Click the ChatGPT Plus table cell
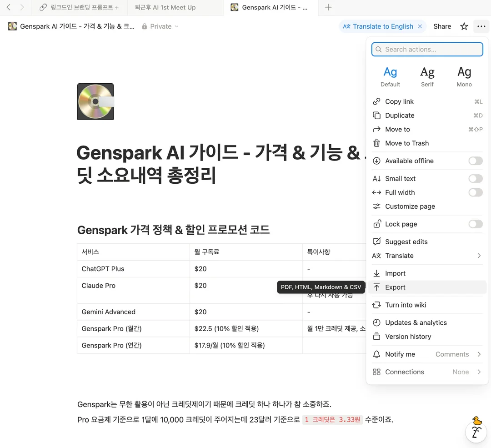The image size is (491, 448). pyautogui.click(x=133, y=269)
